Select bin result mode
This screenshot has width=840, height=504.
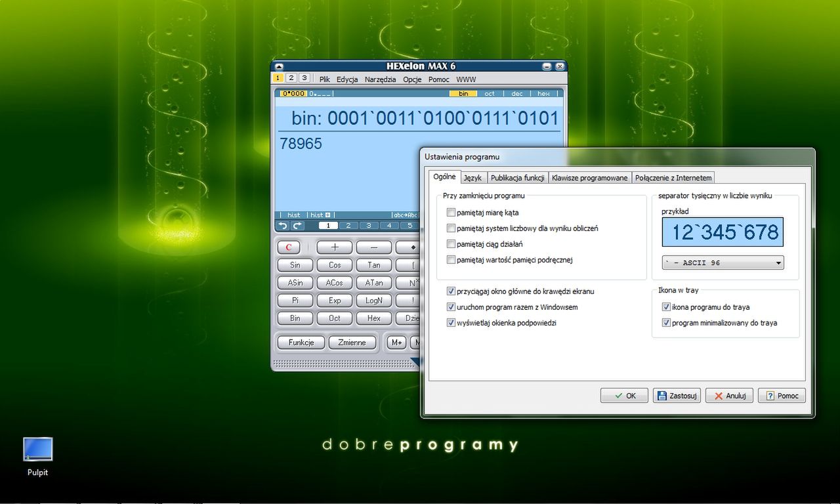tap(463, 94)
